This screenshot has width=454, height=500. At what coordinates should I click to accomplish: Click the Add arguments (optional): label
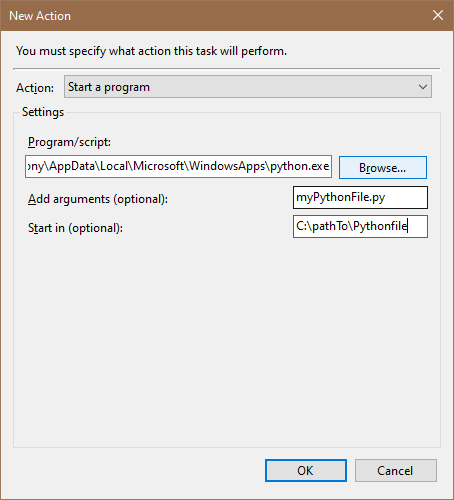(x=98, y=199)
